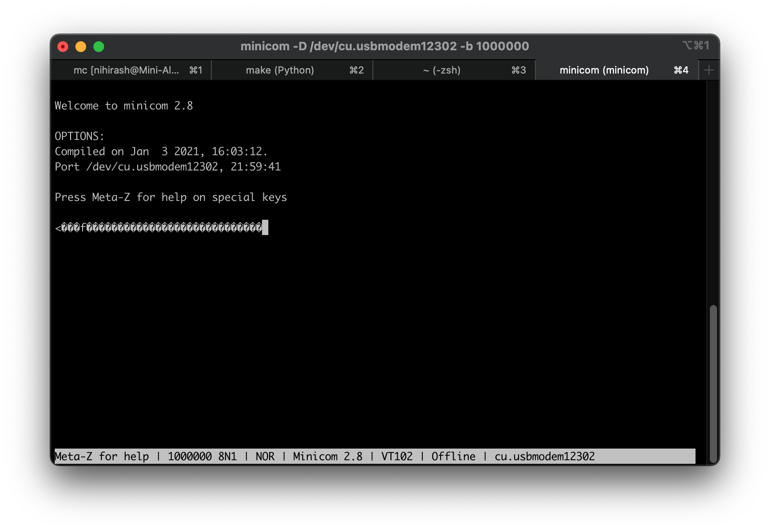This screenshot has width=770, height=532.
Task: Click 'Meta-Z for help' in status bar
Action: 102,457
